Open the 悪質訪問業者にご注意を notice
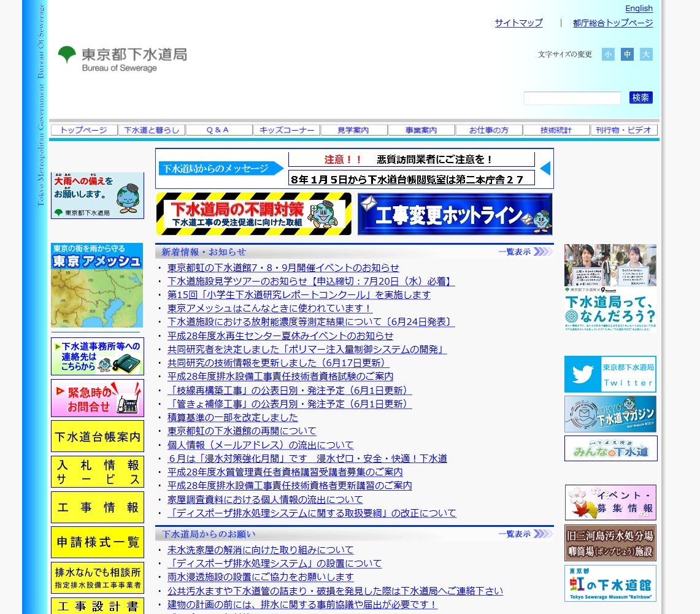 [411, 159]
